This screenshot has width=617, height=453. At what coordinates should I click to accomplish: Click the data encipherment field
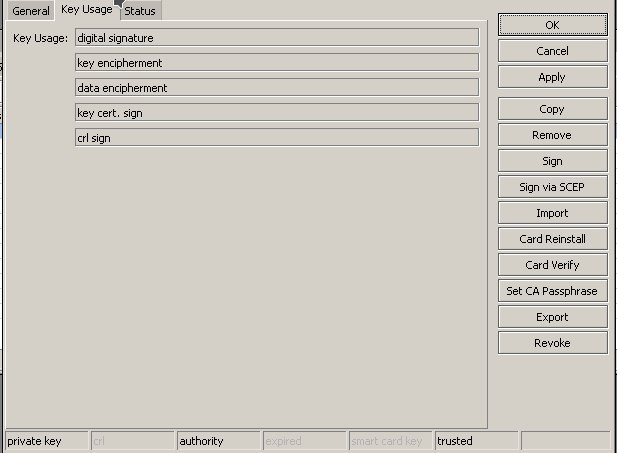coord(277,87)
